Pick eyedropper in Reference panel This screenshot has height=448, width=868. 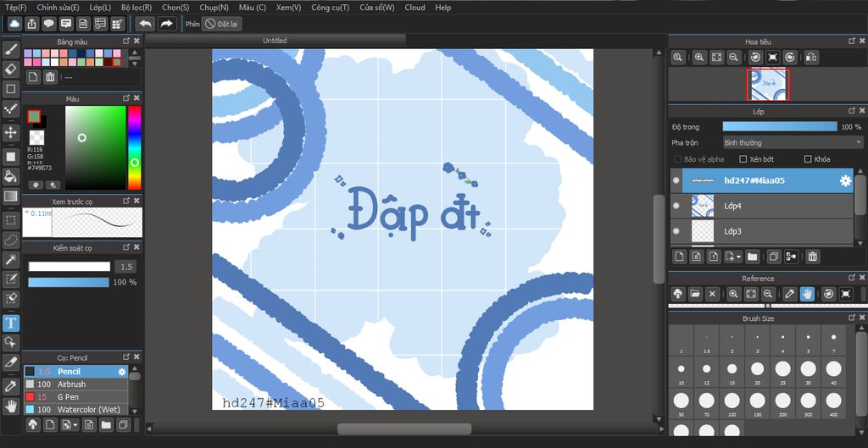click(790, 294)
